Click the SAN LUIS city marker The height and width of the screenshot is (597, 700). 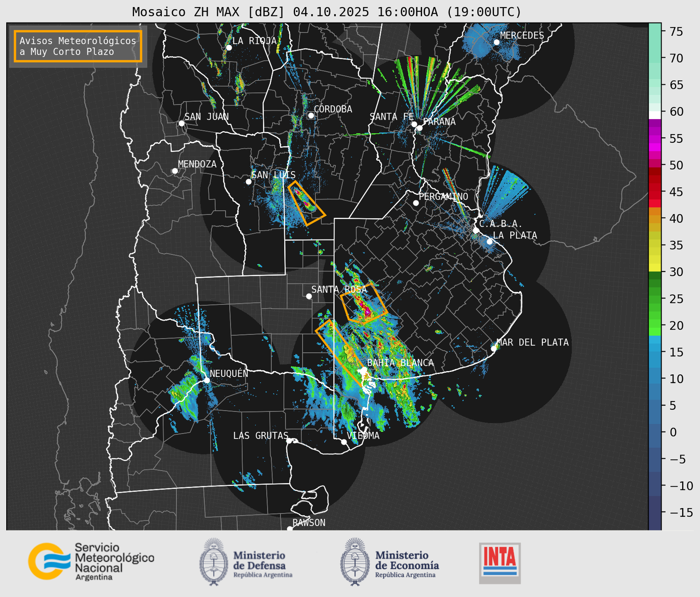(249, 182)
